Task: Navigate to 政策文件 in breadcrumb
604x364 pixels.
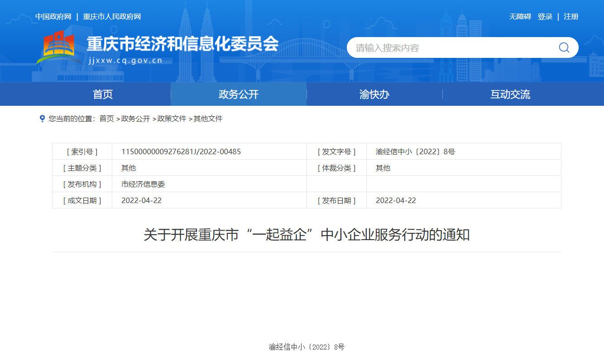Action: point(172,118)
